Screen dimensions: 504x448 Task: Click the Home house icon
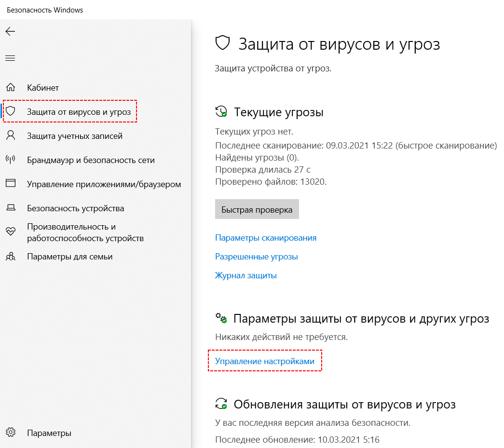point(11,88)
